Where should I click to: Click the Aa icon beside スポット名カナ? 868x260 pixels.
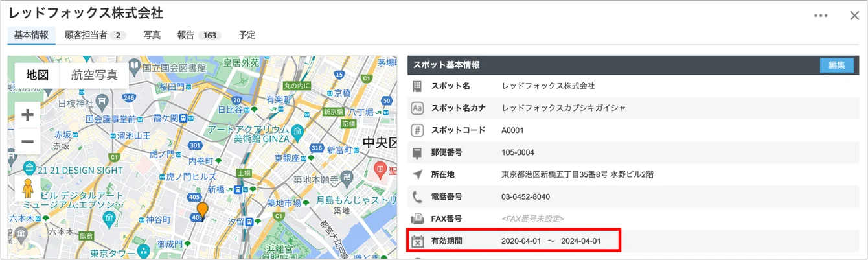point(417,108)
